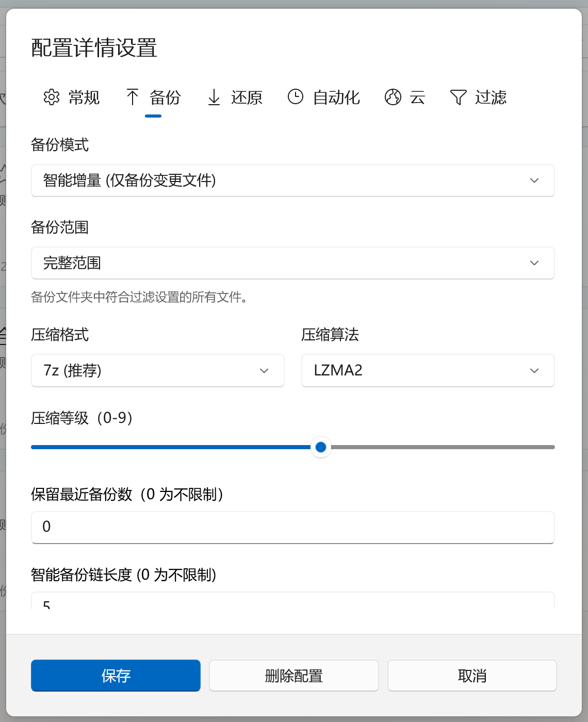This screenshot has width=588, height=722.
Task: Expand the 备份范围 chevron
Action: click(x=534, y=263)
